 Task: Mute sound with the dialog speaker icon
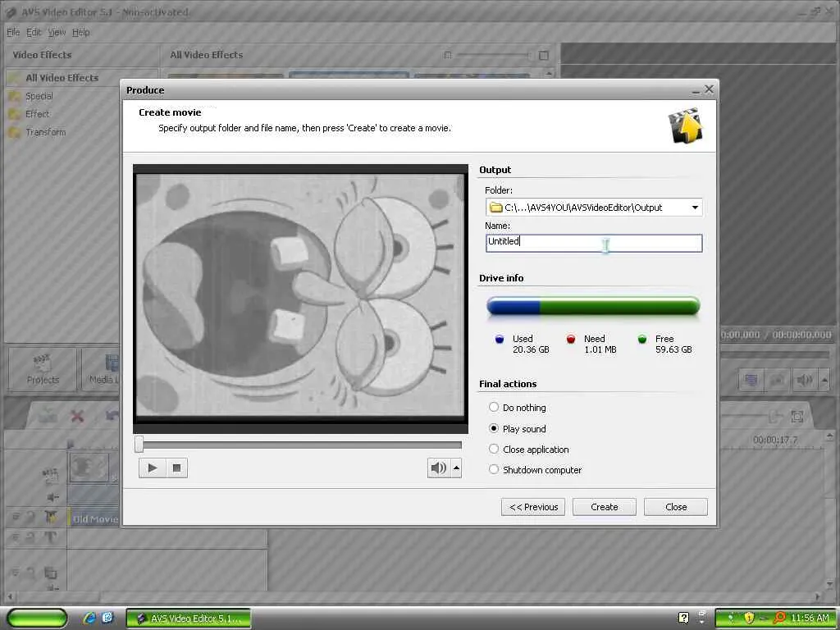coord(438,468)
